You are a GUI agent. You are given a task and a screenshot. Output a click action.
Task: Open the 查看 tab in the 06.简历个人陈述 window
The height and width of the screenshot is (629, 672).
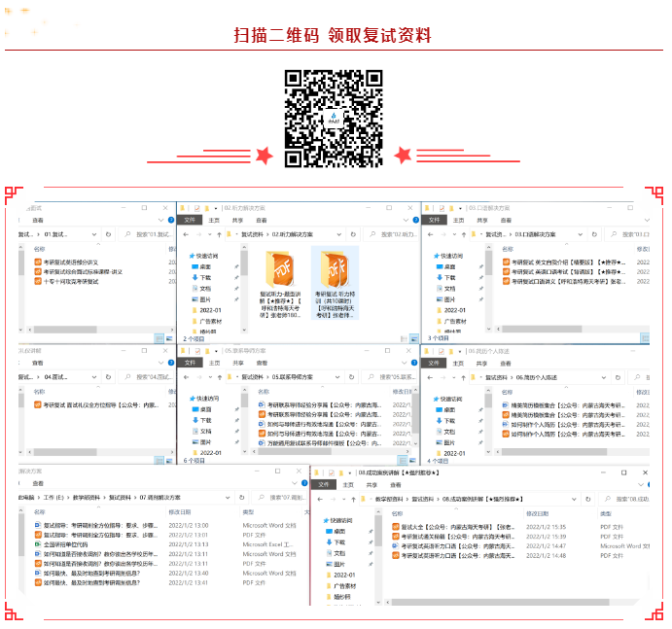(x=506, y=364)
